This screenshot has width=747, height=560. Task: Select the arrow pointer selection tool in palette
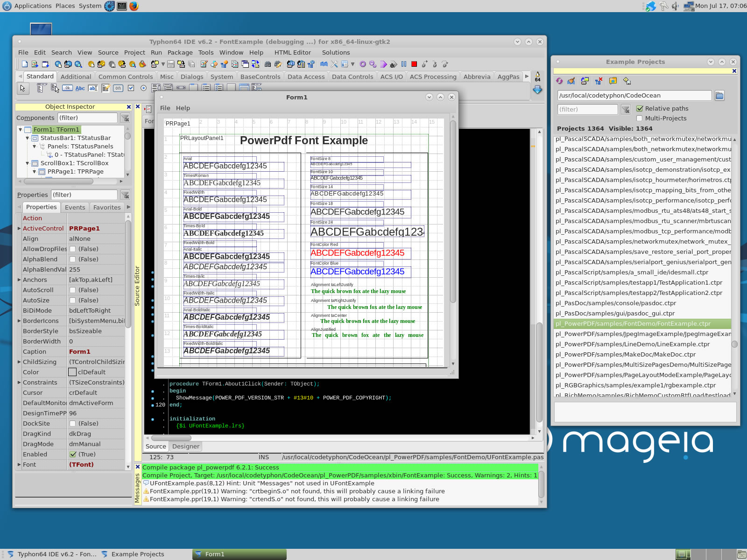click(22, 88)
